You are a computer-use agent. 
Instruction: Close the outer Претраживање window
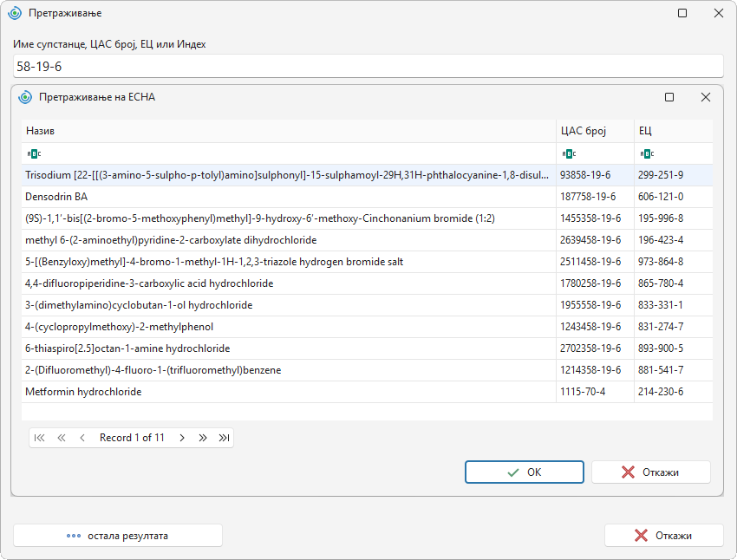[x=719, y=13]
